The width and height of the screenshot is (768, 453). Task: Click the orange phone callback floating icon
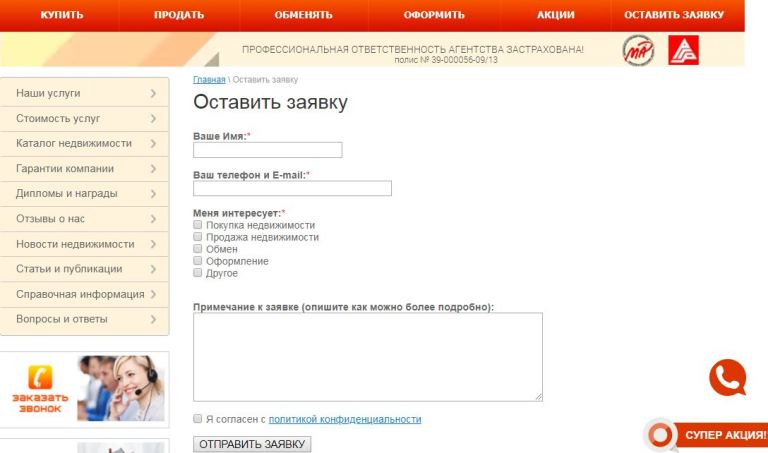coord(728,377)
